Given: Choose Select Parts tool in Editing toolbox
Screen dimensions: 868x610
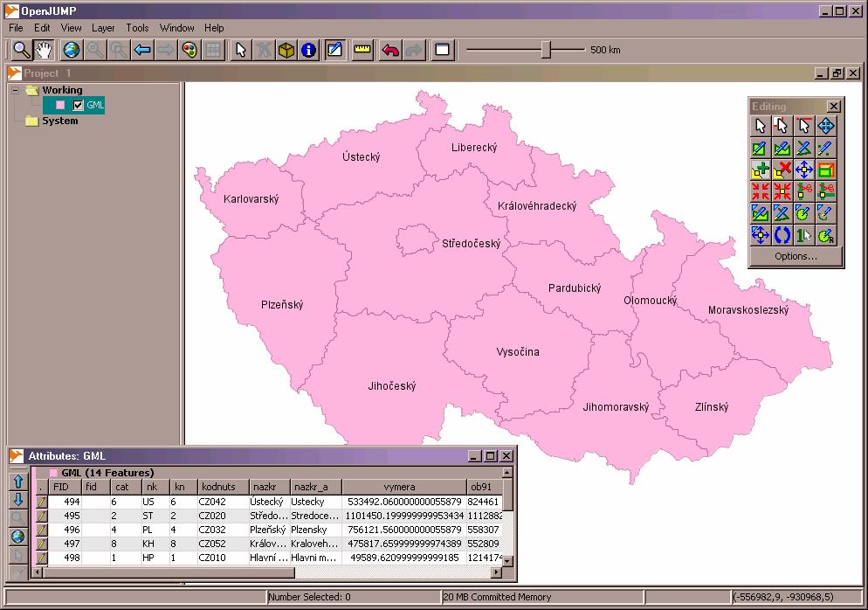Looking at the screenshot, I should (x=782, y=127).
